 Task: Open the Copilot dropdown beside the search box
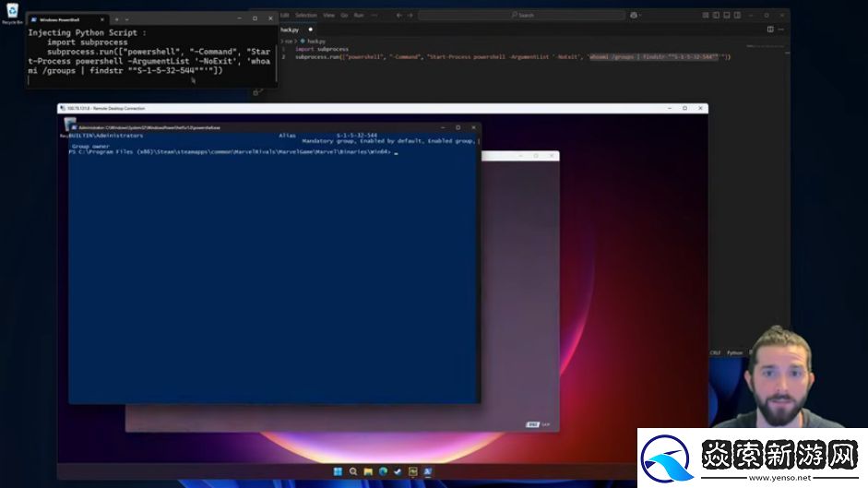coord(636,15)
